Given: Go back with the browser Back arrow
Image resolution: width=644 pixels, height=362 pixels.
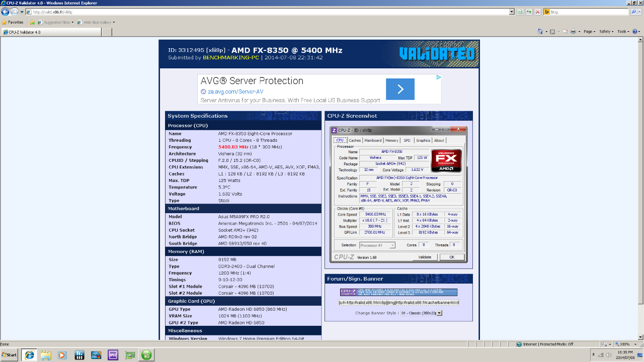Looking at the screenshot, I should point(5,12).
